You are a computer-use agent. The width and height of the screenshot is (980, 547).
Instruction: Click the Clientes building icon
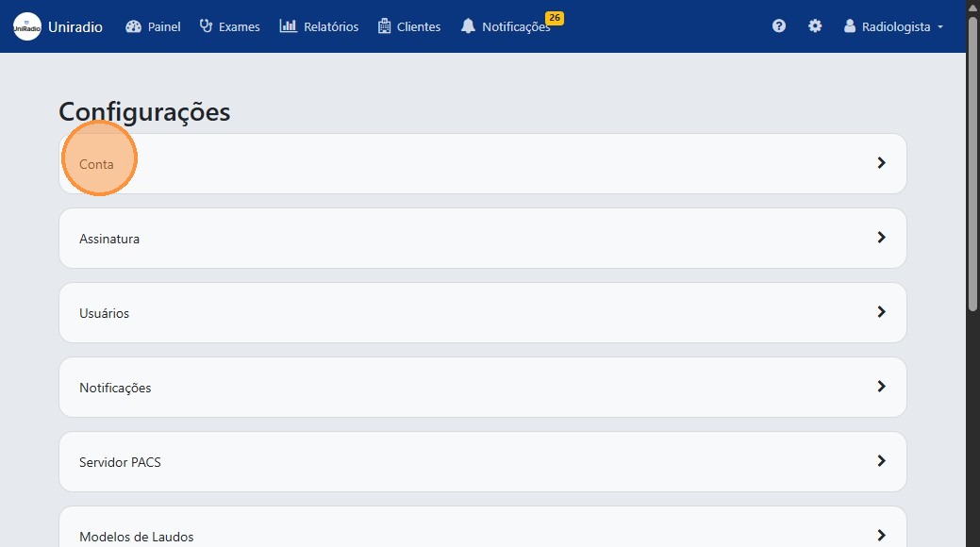click(385, 26)
